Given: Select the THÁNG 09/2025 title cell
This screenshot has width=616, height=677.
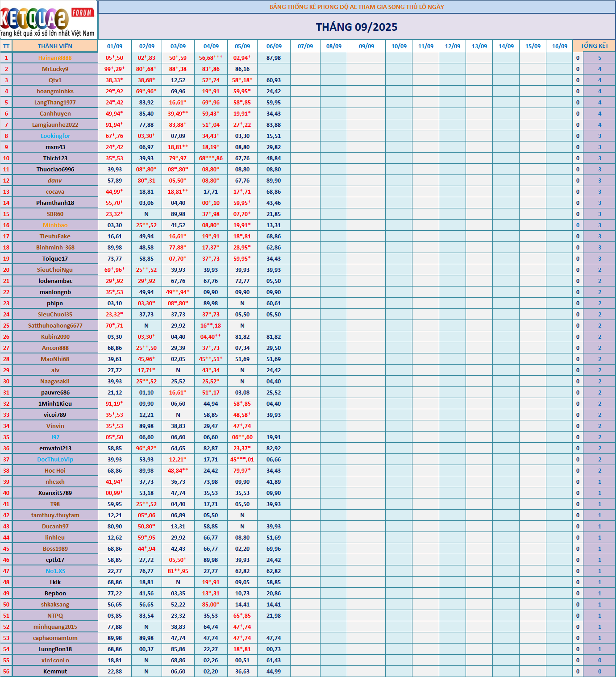Looking at the screenshot, I should point(357,27).
